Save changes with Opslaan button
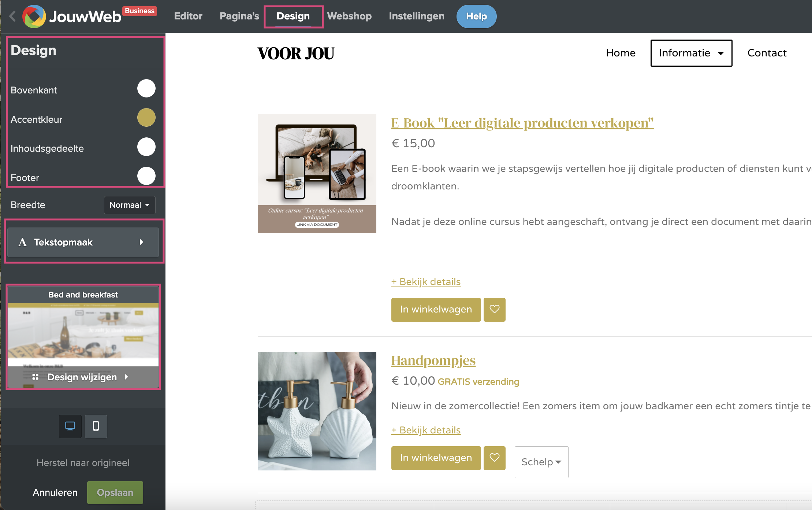The height and width of the screenshot is (510, 812). click(x=115, y=492)
